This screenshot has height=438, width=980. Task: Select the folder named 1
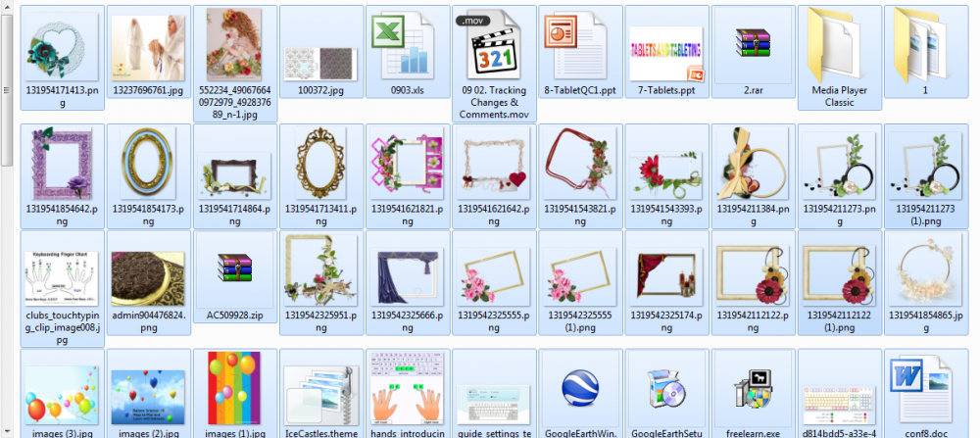925,44
